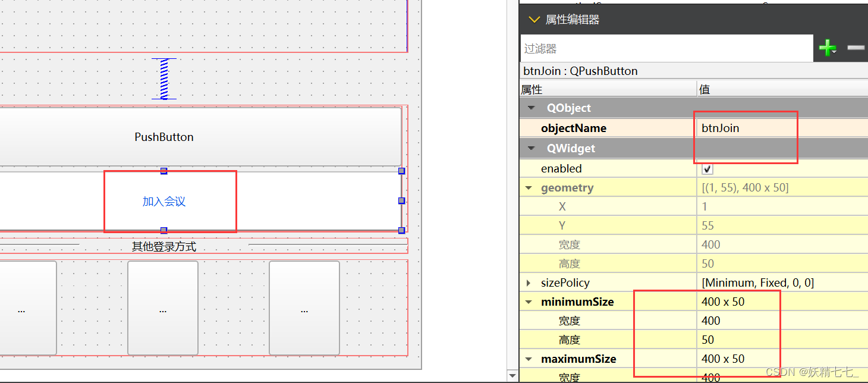Collapse the 属性编辑器 panel chevron
This screenshot has width=868, height=383.
pyautogui.click(x=533, y=20)
